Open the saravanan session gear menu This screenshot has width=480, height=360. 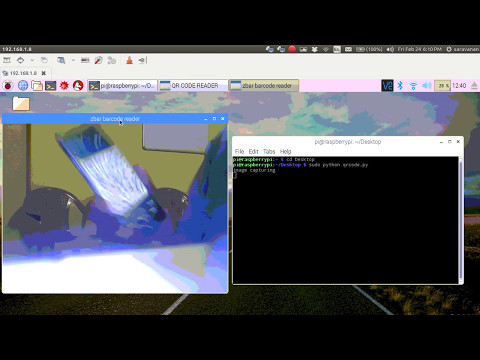(x=463, y=49)
